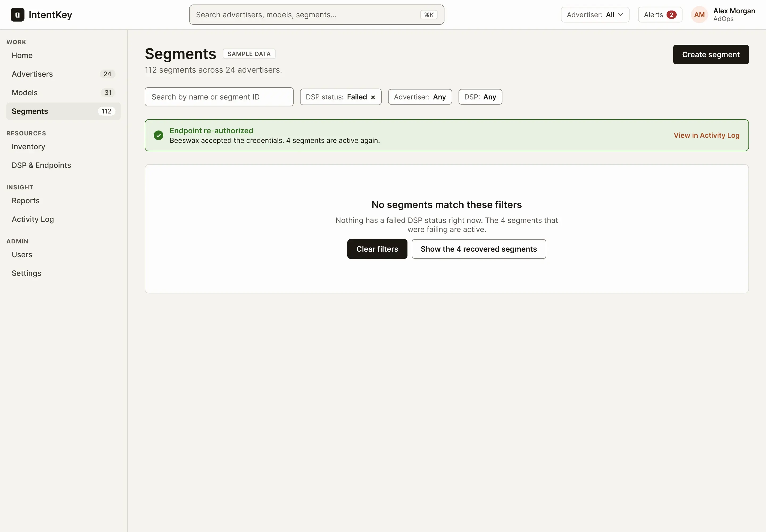
Task: Open DSP & Endpoints page
Action: [x=63, y=165]
